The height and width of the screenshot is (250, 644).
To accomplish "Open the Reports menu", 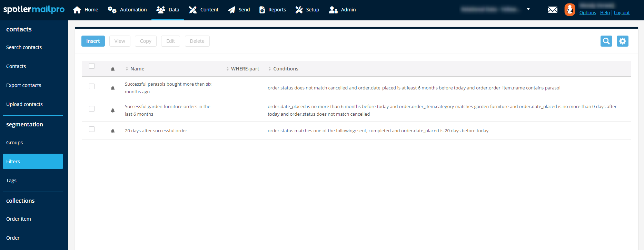I will [273, 10].
